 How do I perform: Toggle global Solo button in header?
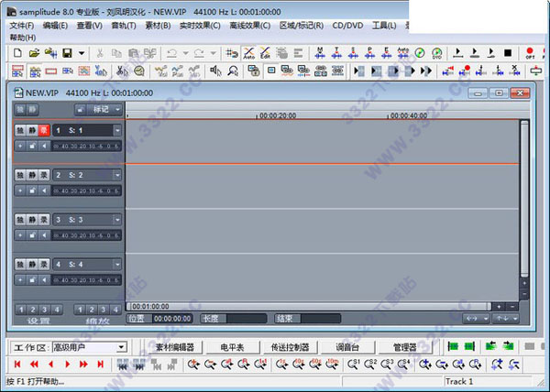click(20, 110)
